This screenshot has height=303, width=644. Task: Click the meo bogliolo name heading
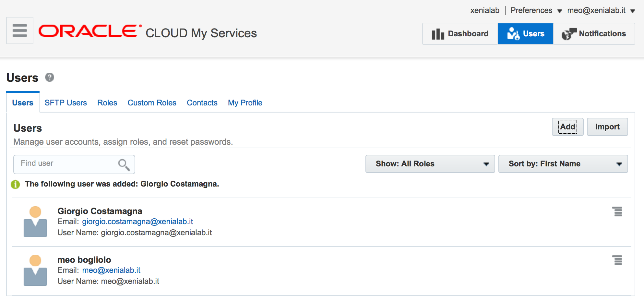click(x=84, y=260)
